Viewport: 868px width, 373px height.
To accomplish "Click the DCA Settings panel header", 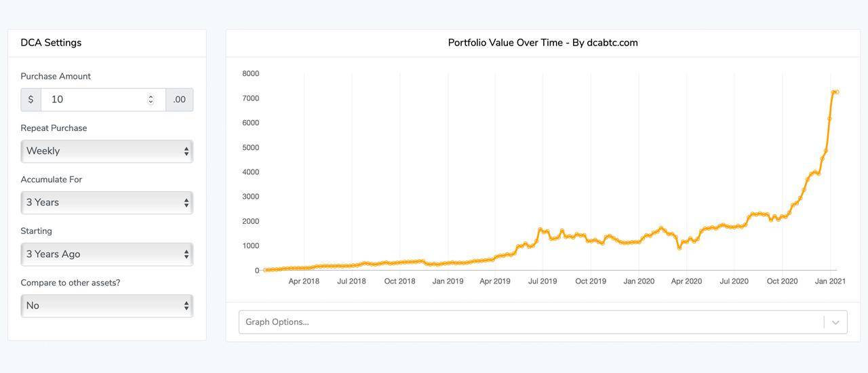I will (107, 43).
